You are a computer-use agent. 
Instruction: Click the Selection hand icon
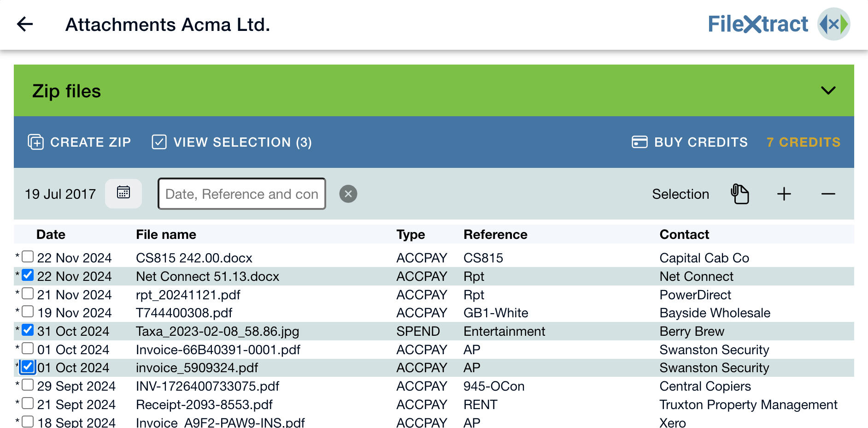point(740,194)
